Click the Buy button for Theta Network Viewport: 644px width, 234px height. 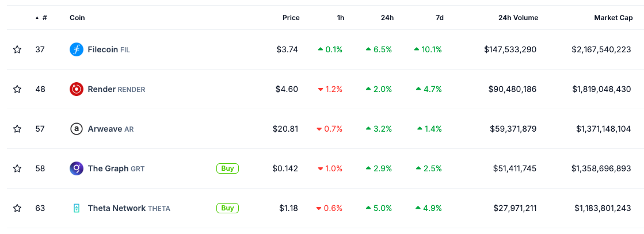coord(227,208)
